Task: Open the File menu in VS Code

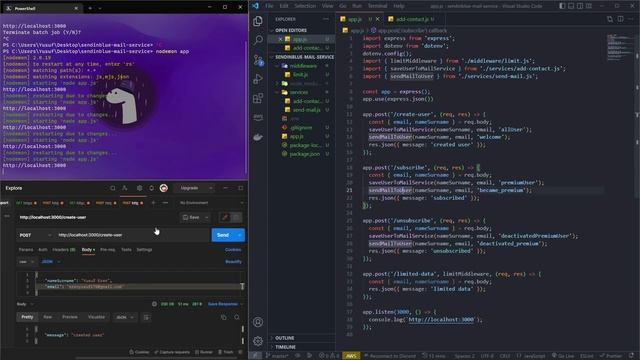Action: tap(269, 6)
